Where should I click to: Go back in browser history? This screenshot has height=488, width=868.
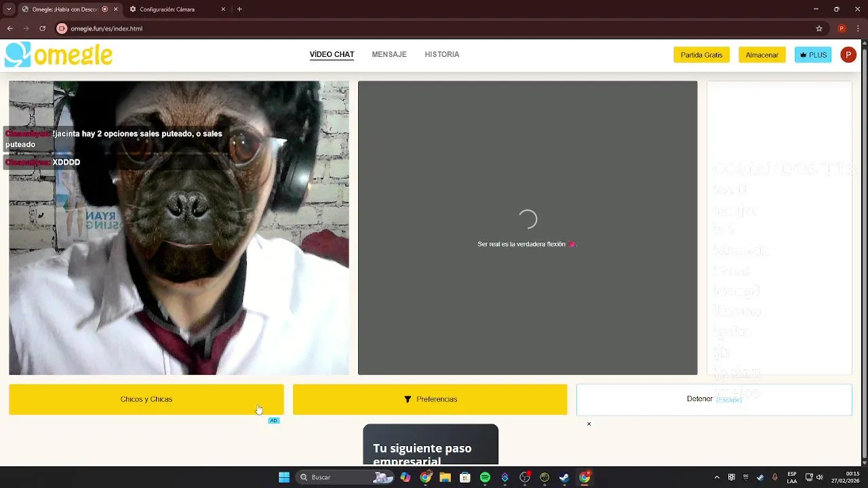pos(9,28)
